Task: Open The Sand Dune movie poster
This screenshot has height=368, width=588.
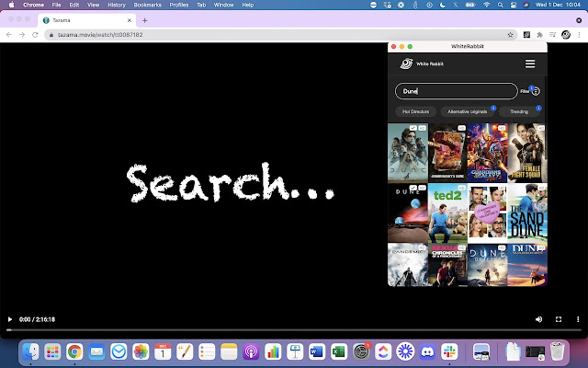Action: pyautogui.click(x=526, y=211)
